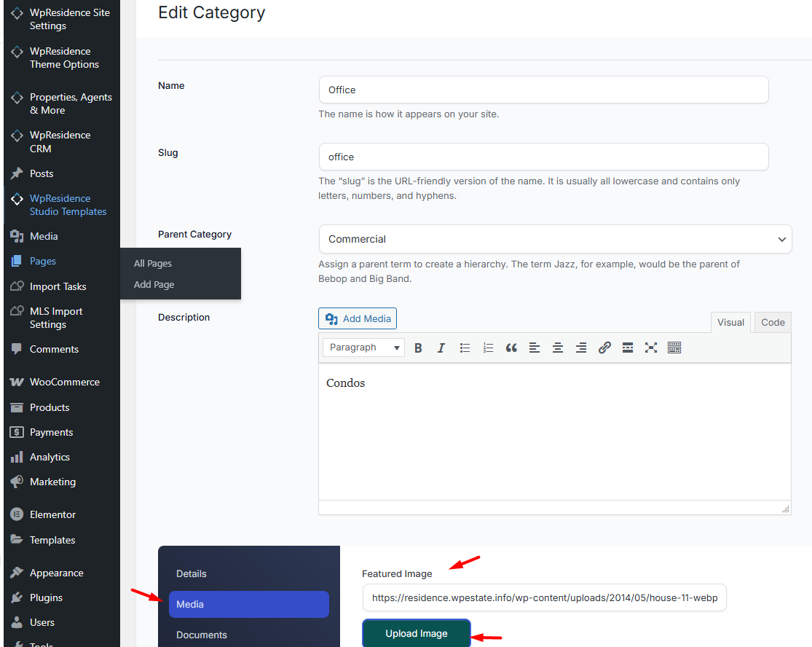Screen dimensions: 812x647
Task: Insert Read More tag
Action: tap(628, 348)
